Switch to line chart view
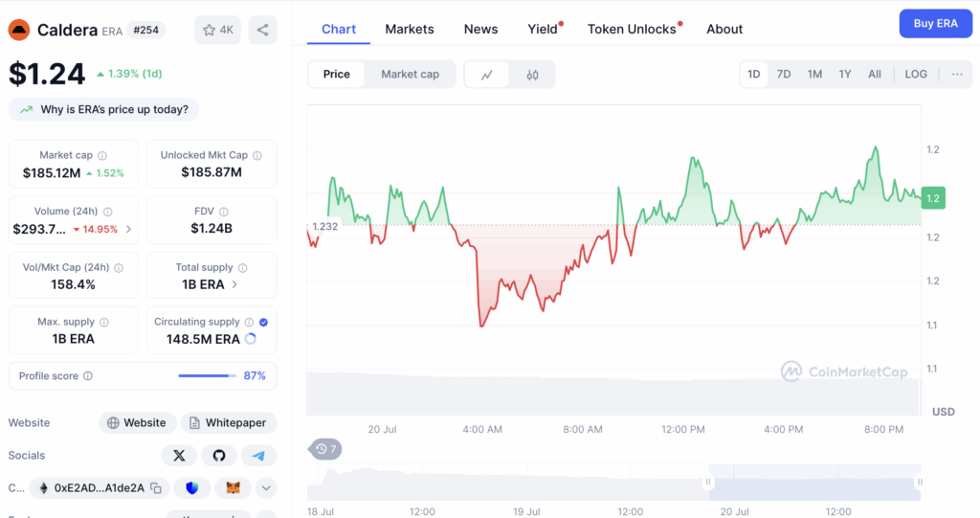 pyautogui.click(x=487, y=75)
